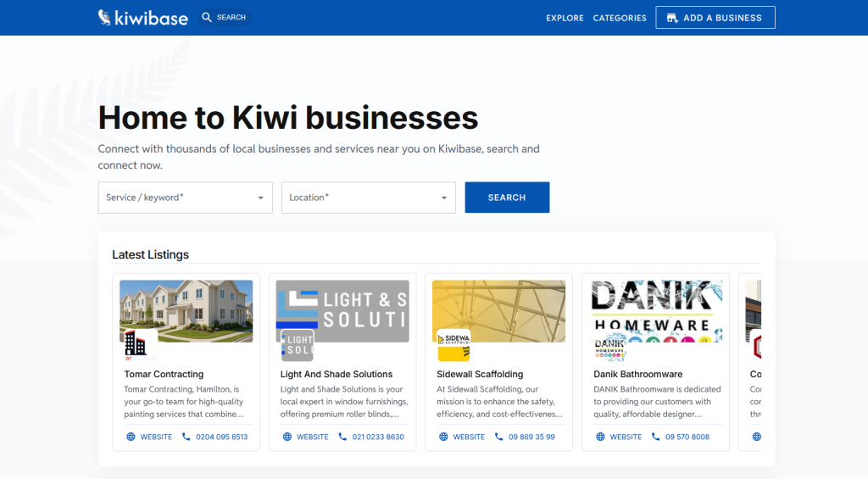Click globe icon on the partially visible fifth card
868x479 pixels.
coord(757,437)
